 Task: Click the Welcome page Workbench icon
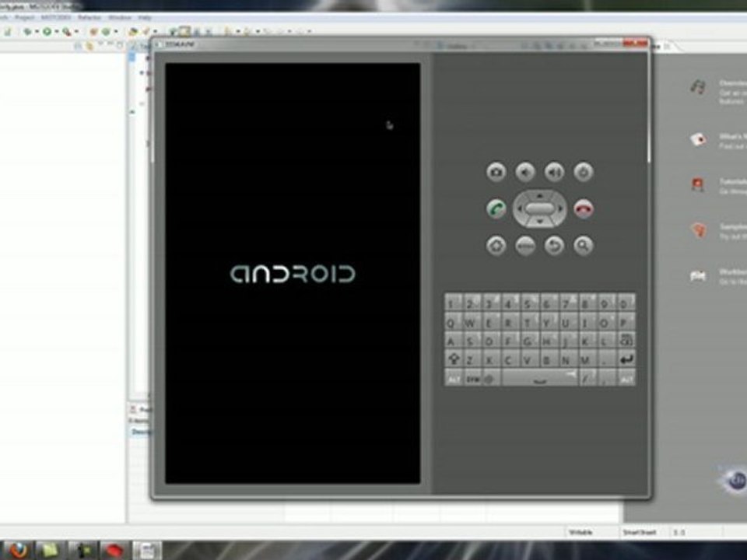697,275
